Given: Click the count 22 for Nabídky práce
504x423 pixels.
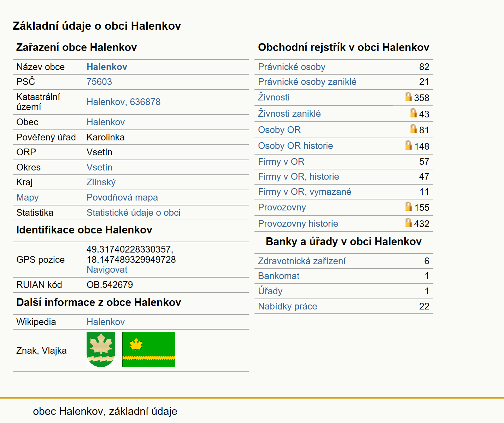Looking at the screenshot, I should tap(424, 306).
